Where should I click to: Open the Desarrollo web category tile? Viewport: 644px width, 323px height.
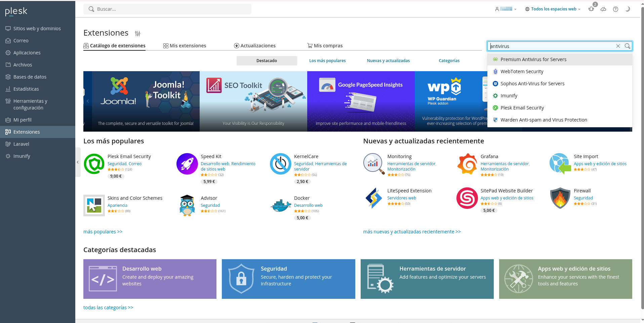tap(150, 279)
